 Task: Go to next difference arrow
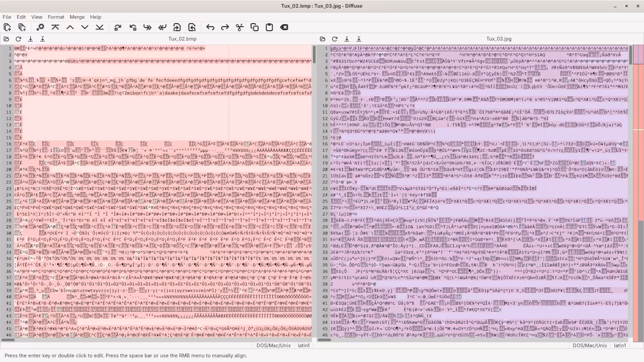85,27
